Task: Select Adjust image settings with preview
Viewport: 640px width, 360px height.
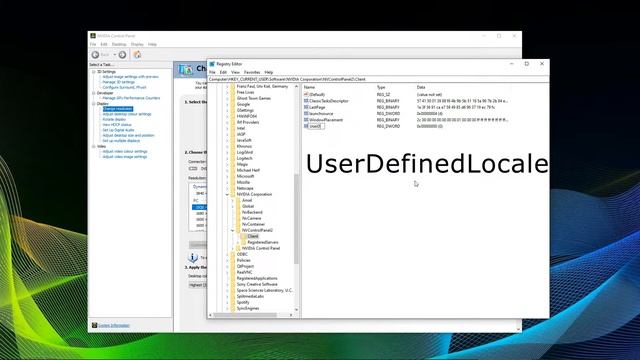Action: pos(130,77)
